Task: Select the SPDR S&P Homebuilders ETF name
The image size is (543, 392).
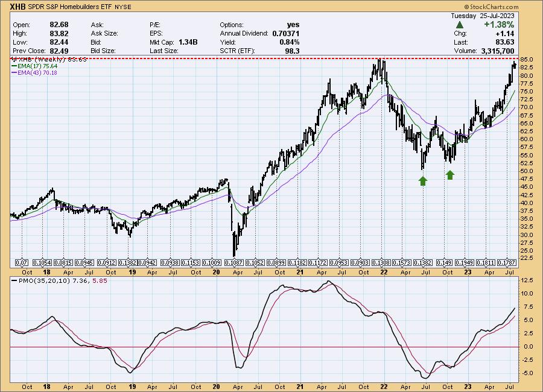Action: [x=70, y=7]
